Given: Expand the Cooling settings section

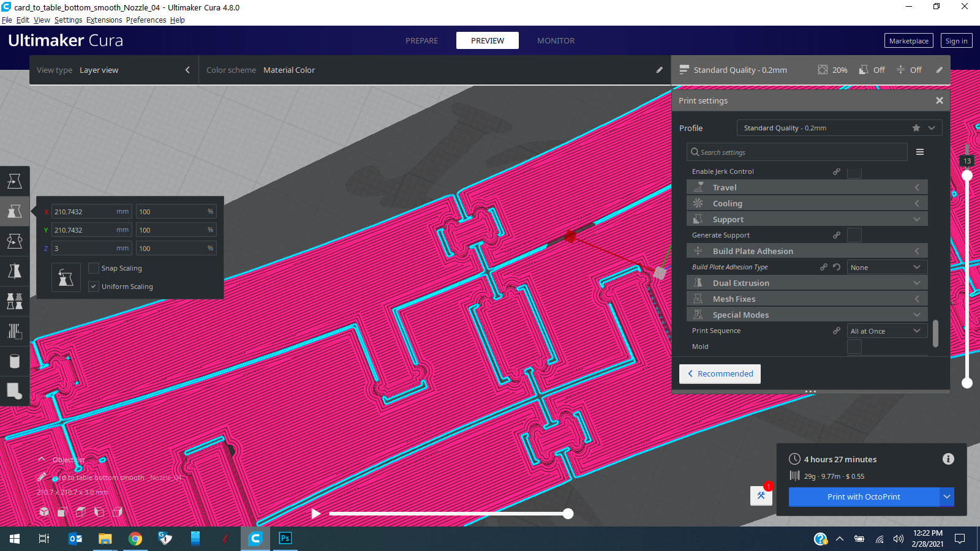Looking at the screenshot, I should (807, 203).
